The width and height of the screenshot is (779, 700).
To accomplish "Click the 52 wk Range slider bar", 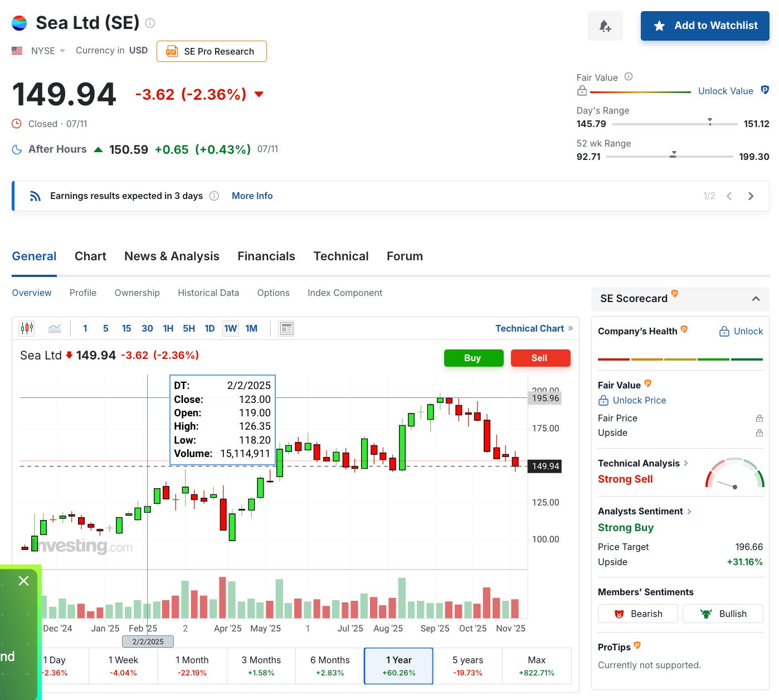I will pos(670,157).
